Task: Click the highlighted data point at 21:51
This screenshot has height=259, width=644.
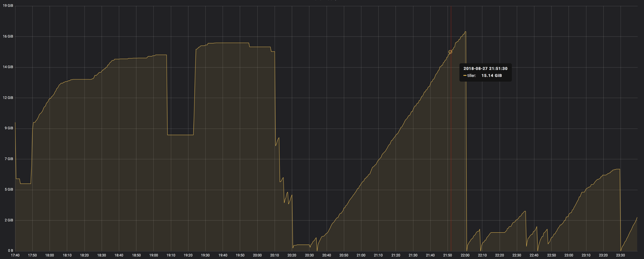Action: pyautogui.click(x=450, y=52)
